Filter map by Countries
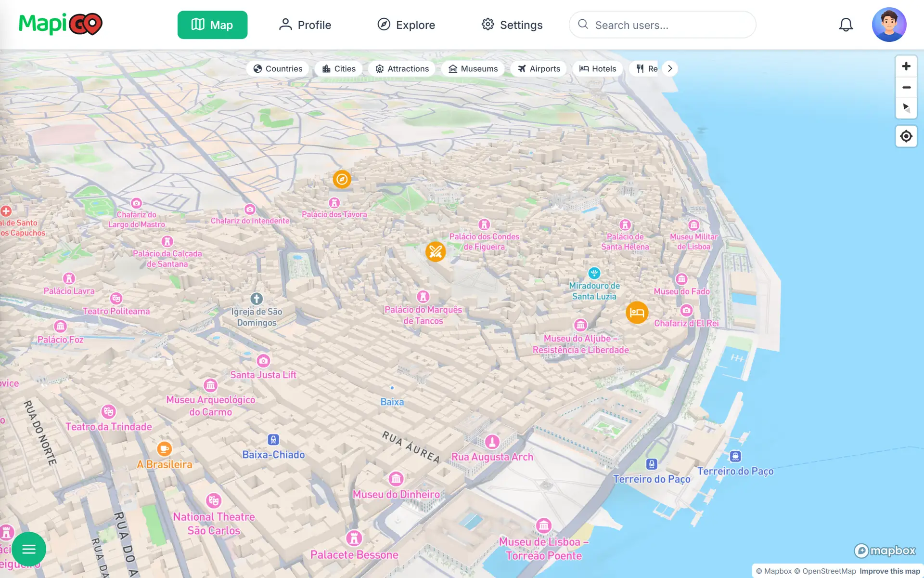Screen dimensions: 924x578 [278, 68]
